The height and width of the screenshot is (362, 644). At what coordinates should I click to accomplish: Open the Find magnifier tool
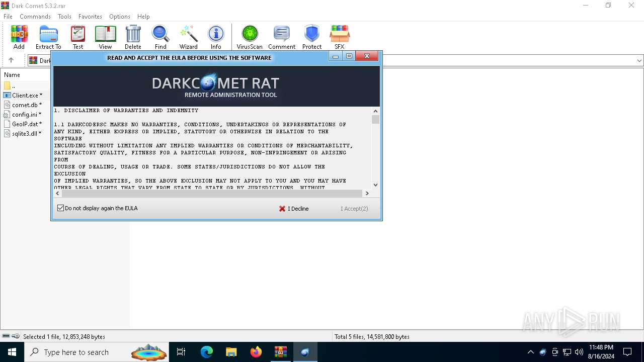click(160, 37)
